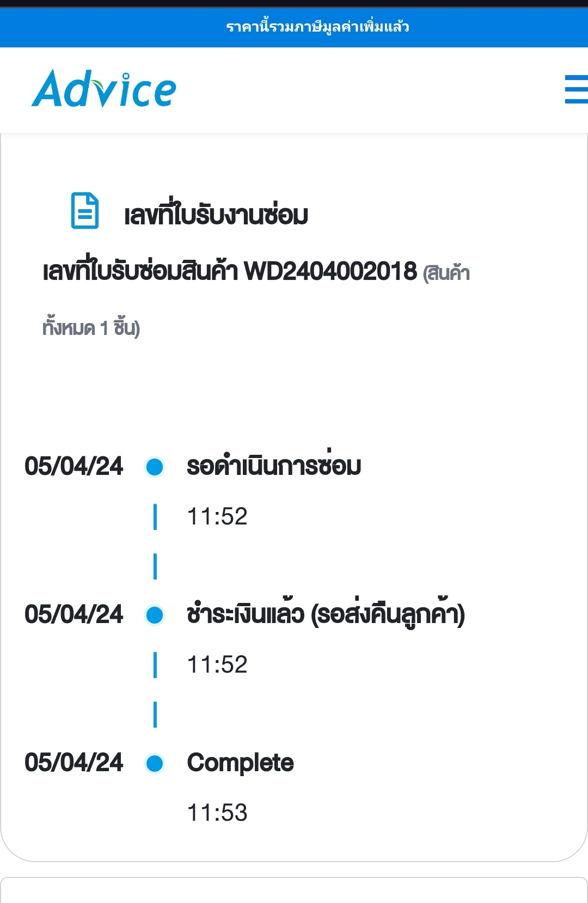Select the second timeline dot for ชำระเงินแล้ว
Image resolution: width=588 pixels, height=903 pixels.
[x=155, y=615]
